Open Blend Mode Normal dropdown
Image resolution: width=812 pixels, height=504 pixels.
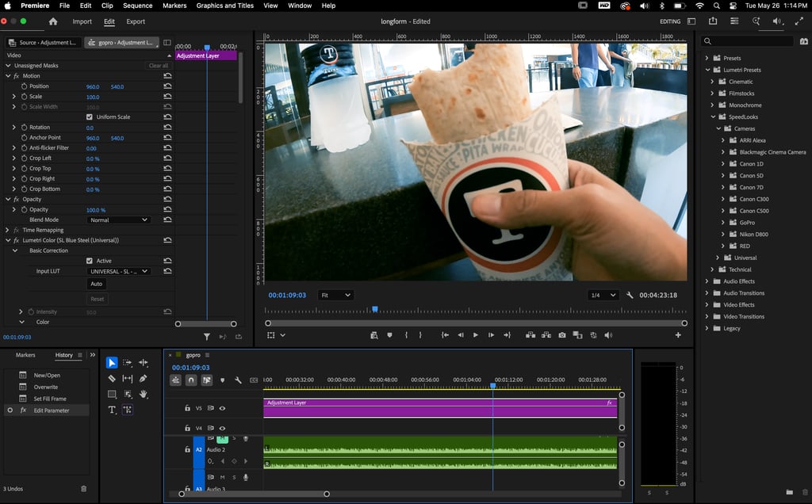pyautogui.click(x=118, y=220)
